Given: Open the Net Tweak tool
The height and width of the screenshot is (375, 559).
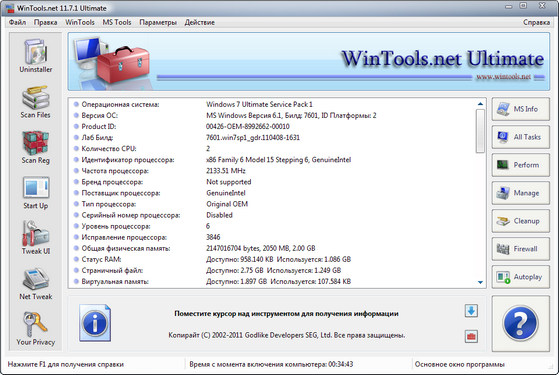Looking at the screenshot, I should click(36, 284).
